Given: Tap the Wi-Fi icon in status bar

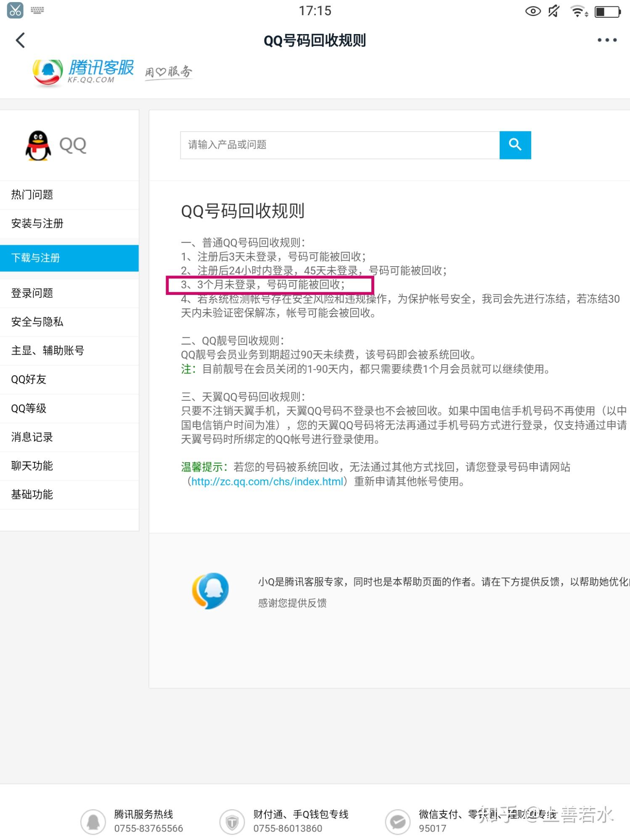Looking at the screenshot, I should pos(579,11).
